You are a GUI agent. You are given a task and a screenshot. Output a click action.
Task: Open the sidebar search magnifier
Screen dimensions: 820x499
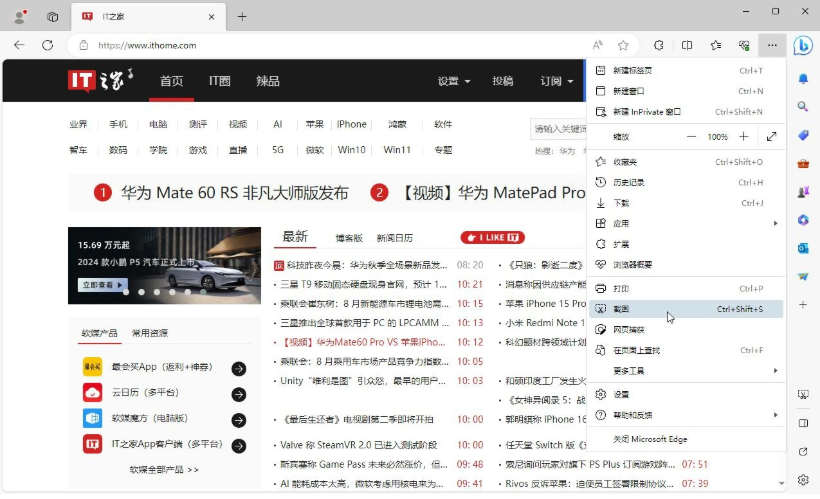click(x=803, y=106)
